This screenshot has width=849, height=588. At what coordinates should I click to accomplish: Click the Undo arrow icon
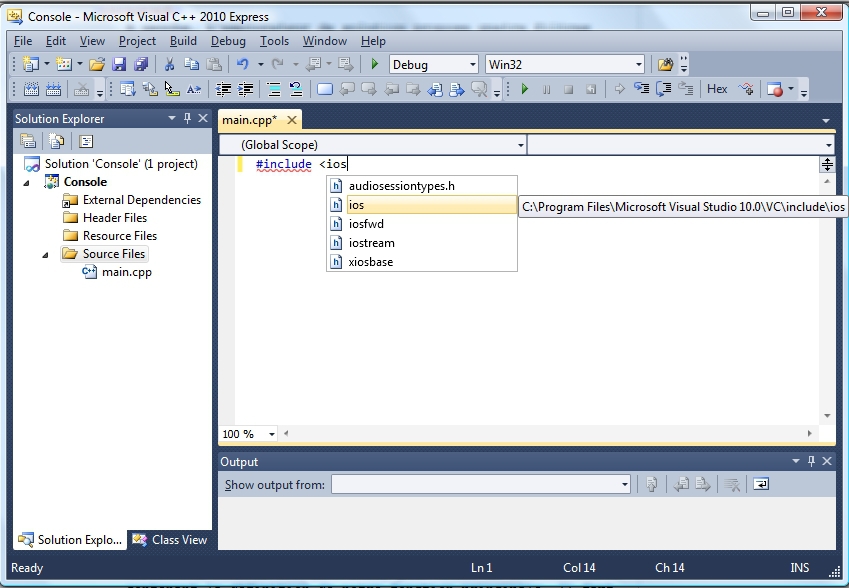point(242,64)
